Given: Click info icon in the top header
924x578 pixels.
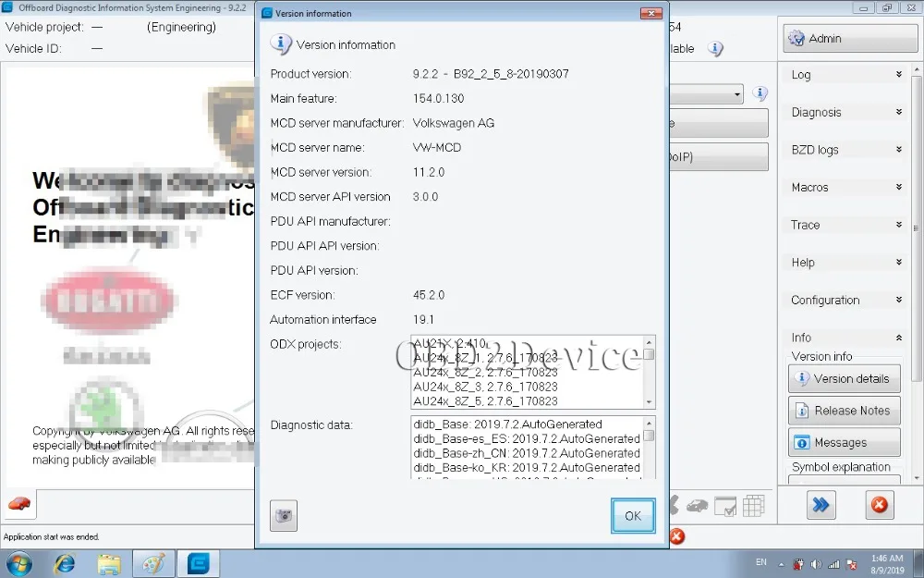Looking at the screenshot, I should coord(715,48).
